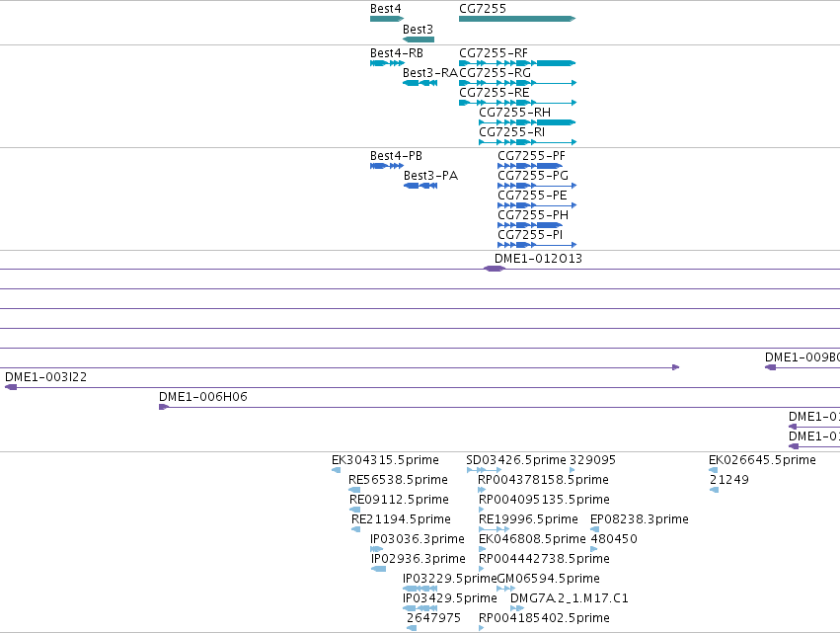Select the CG7255-PF coding sequence
840x633 pixels.
[530, 166]
